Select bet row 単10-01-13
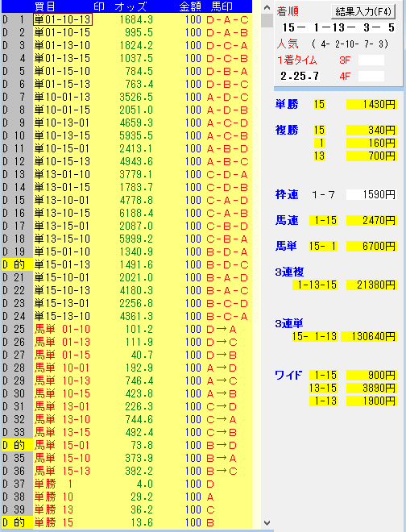The image size is (406, 532). point(126,97)
